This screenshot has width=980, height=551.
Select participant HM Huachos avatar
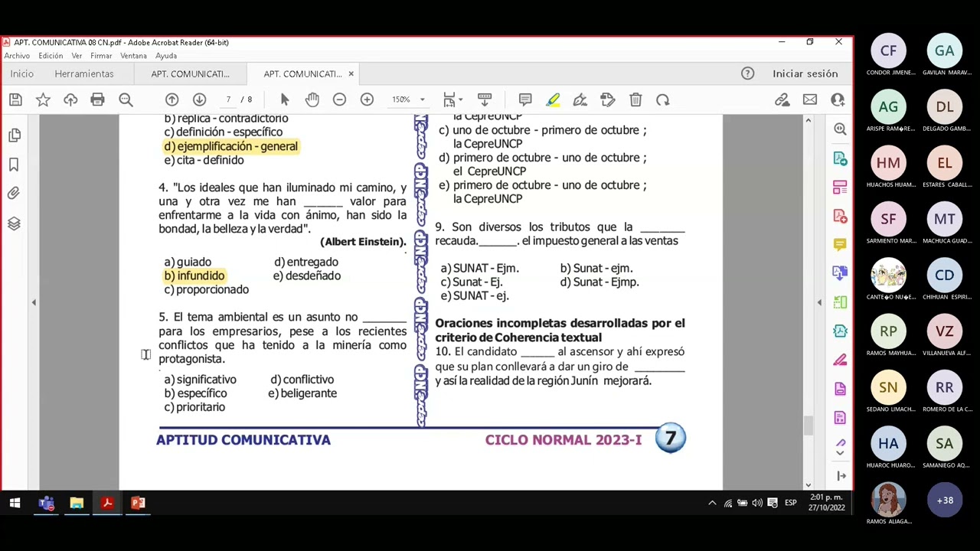(888, 163)
